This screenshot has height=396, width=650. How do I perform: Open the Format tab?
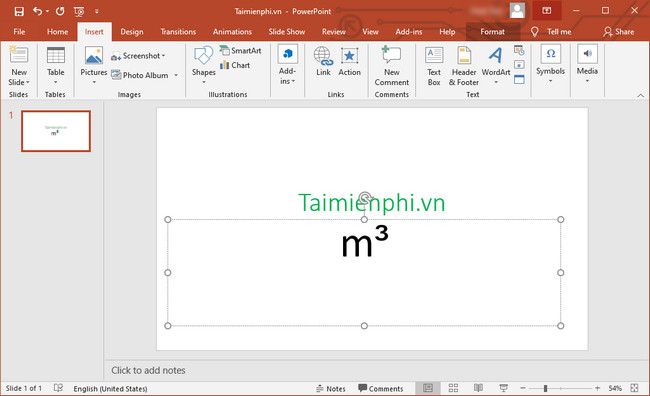point(492,32)
